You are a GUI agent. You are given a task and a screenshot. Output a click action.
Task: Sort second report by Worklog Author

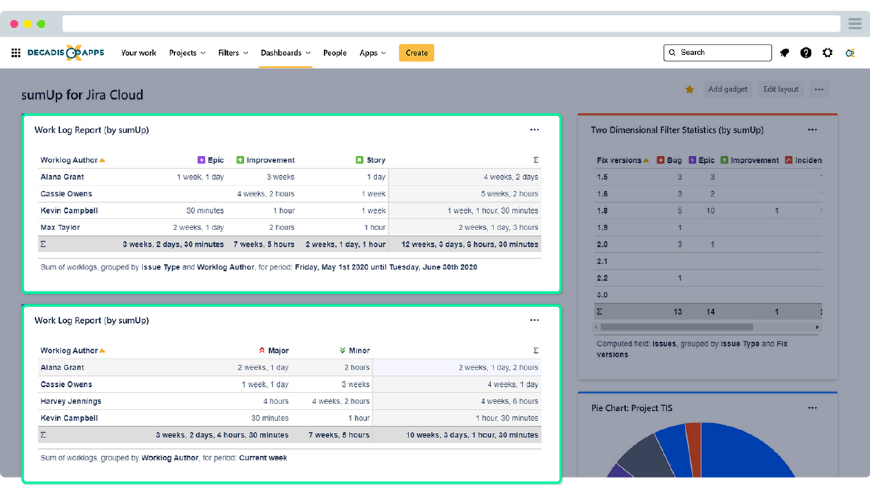point(72,350)
